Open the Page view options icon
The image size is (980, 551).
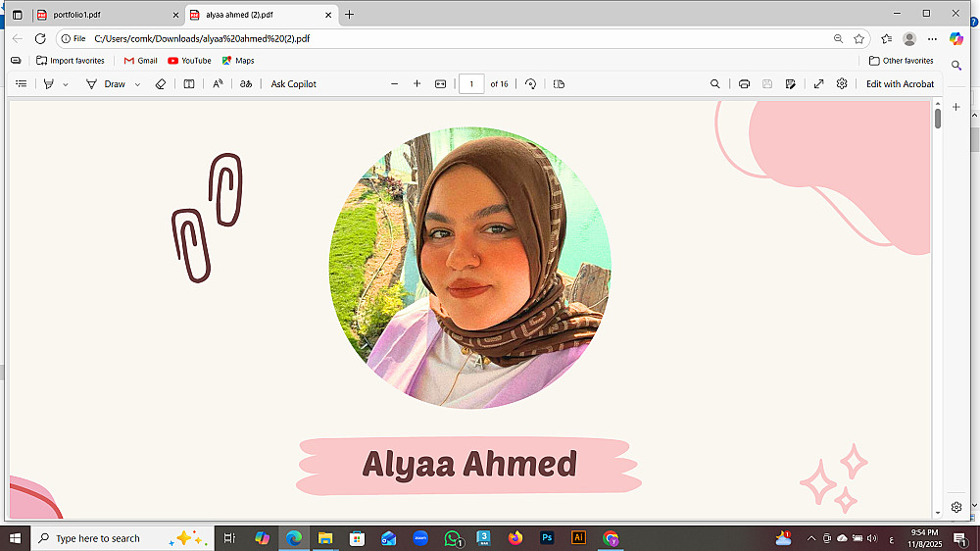[x=559, y=83]
